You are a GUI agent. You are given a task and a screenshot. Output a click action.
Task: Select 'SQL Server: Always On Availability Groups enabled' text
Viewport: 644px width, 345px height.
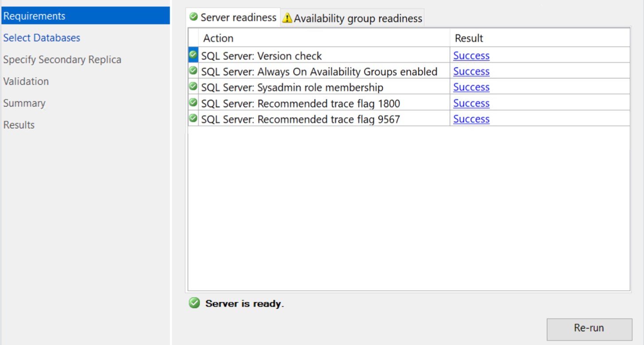pyautogui.click(x=319, y=72)
